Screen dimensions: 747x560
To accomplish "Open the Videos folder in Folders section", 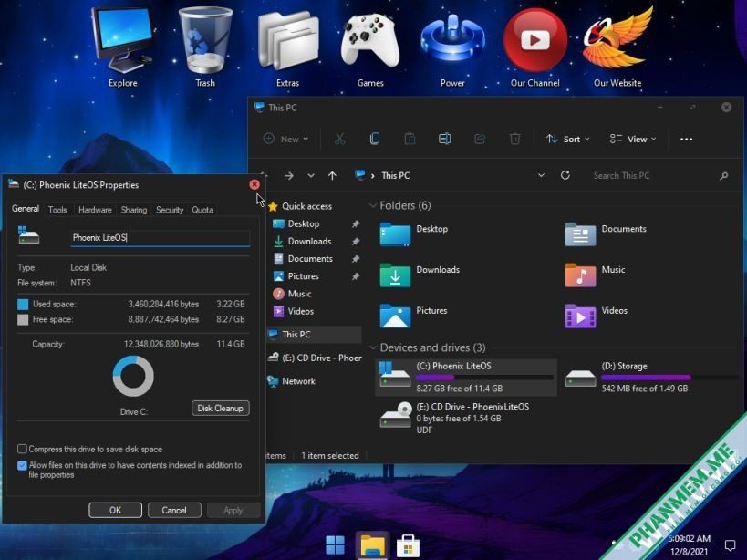I will pyautogui.click(x=596, y=316).
